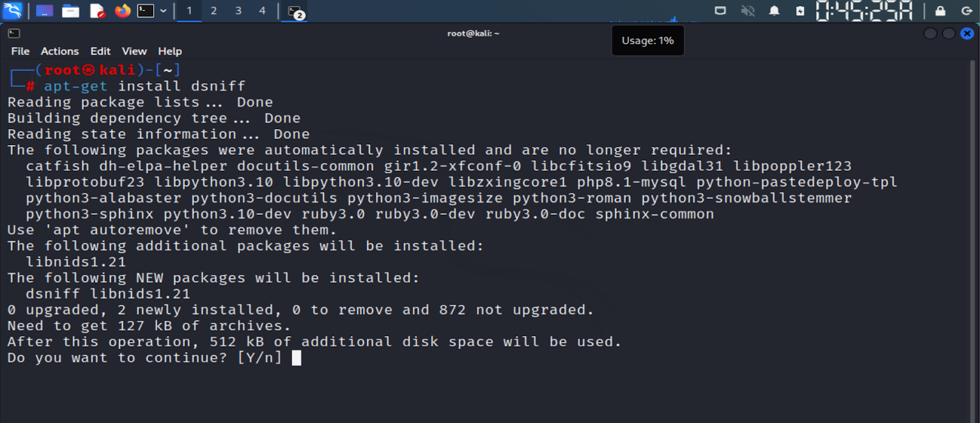Click the 'Building dependency tree... Done' line

point(154,118)
